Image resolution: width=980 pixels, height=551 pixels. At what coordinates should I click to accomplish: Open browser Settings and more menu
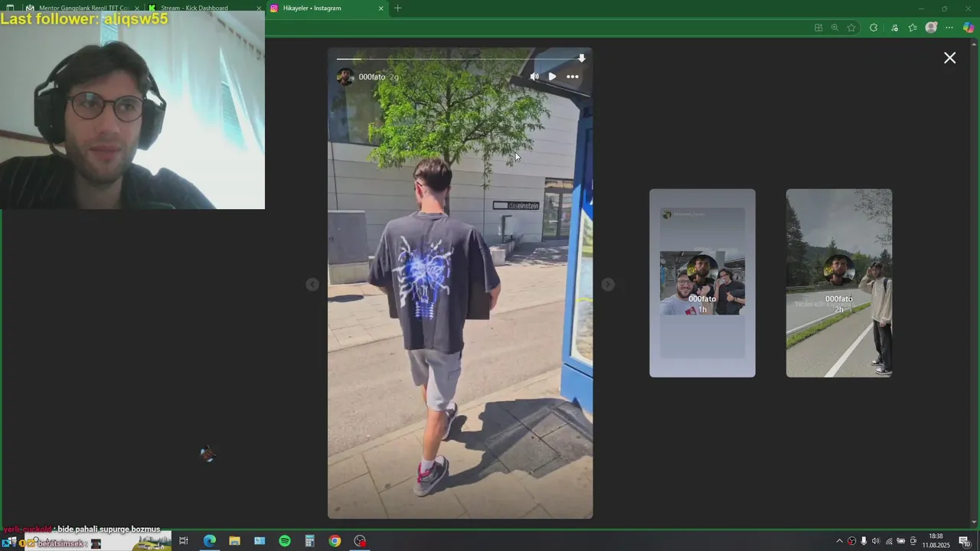coord(949,28)
